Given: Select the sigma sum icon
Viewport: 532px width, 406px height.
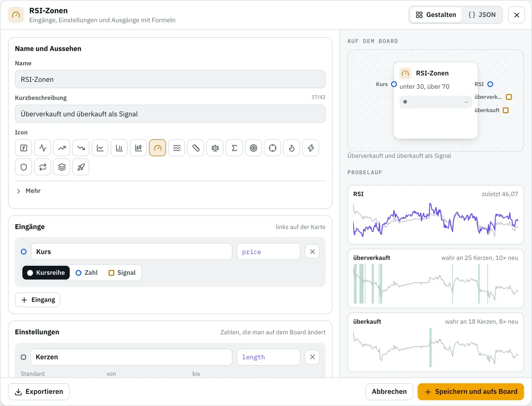Looking at the screenshot, I should [x=234, y=148].
